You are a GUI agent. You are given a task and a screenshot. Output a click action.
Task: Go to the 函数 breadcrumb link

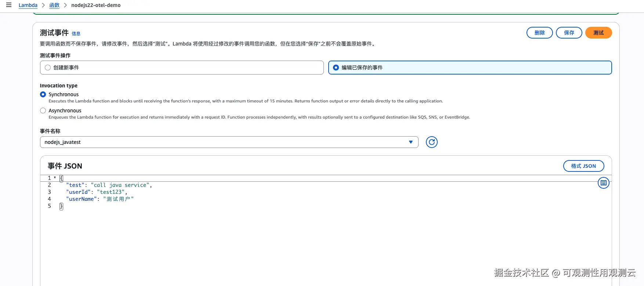click(x=54, y=5)
